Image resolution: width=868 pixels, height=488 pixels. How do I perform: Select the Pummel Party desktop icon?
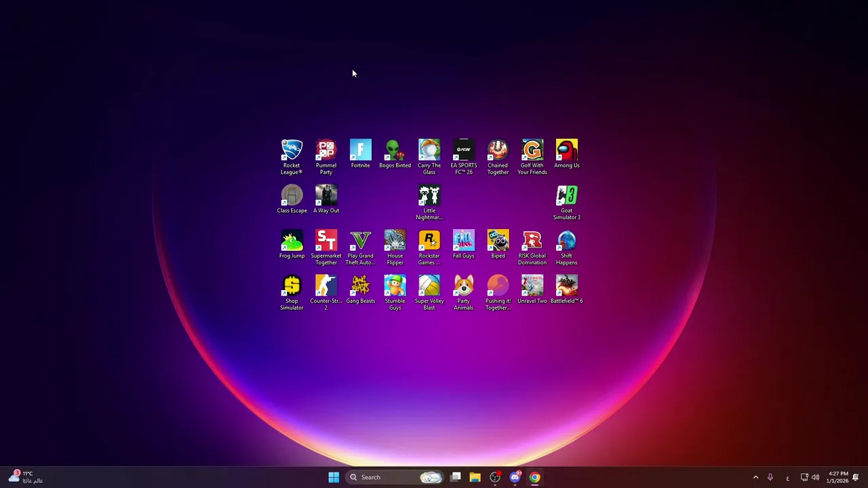326,157
